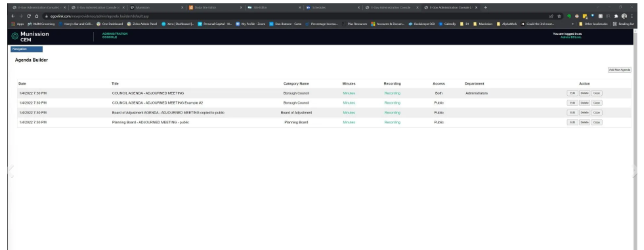
Task: Select 'Administrators' department cell
Action: coord(477,93)
